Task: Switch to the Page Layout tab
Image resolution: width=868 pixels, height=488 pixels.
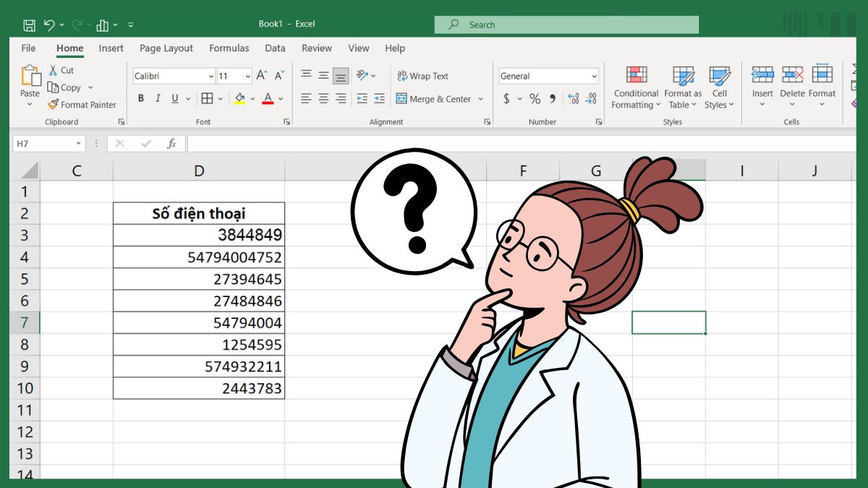Action: tap(166, 48)
